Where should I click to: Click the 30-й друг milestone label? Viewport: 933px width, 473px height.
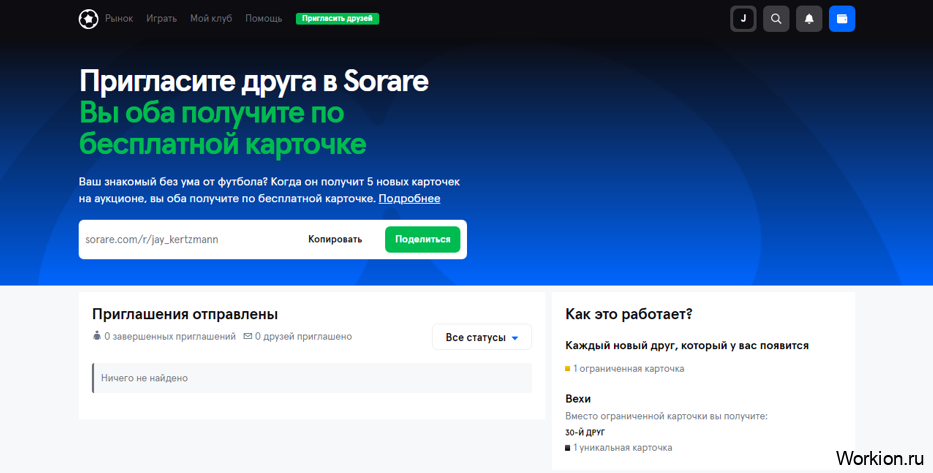pyautogui.click(x=585, y=433)
